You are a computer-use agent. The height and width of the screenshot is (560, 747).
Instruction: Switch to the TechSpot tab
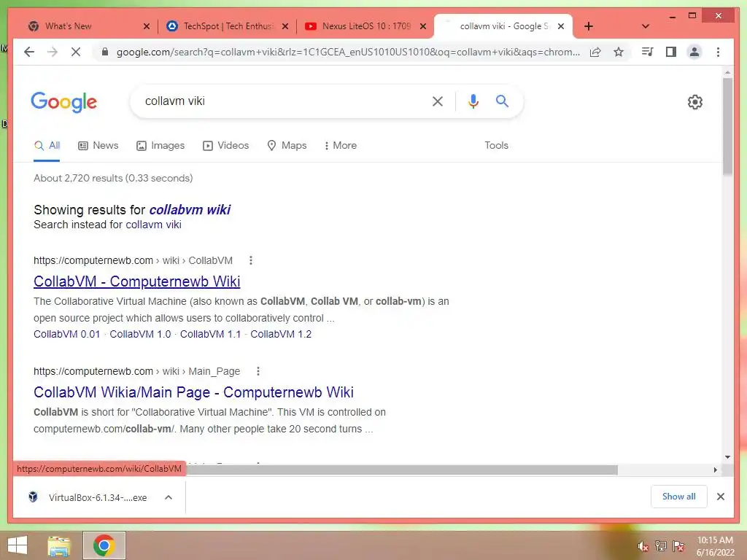coord(220,26)
